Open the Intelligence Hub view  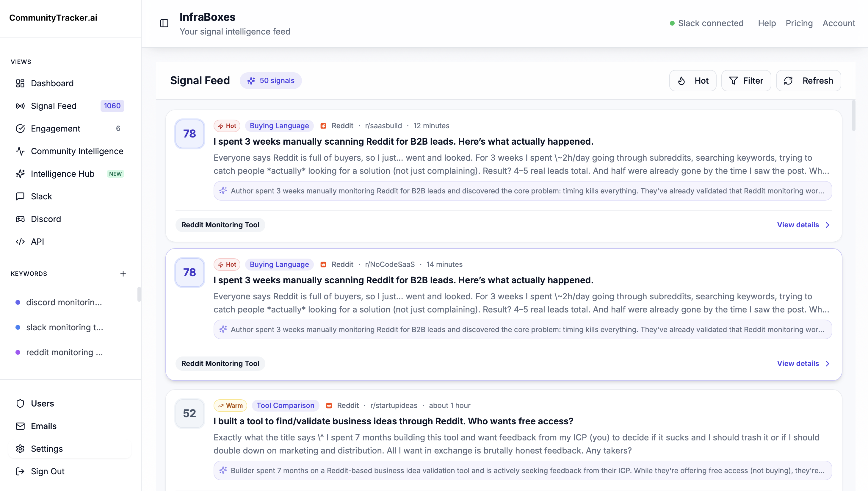pyautogui.click(x=63, y=174)
